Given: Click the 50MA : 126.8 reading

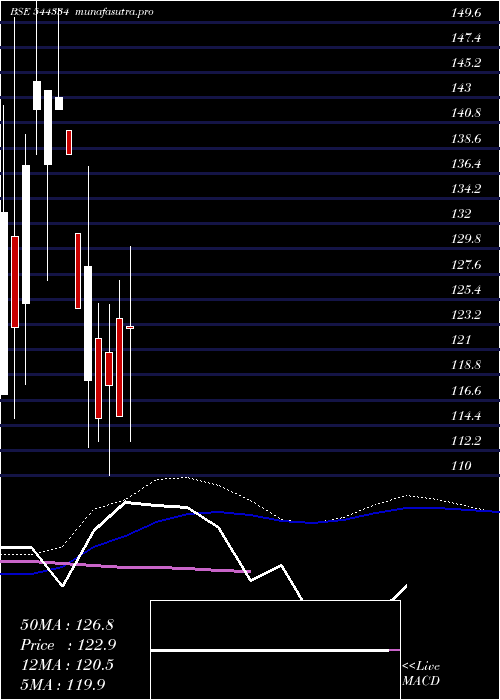Looking at the screenshot, I should [65, 625].
